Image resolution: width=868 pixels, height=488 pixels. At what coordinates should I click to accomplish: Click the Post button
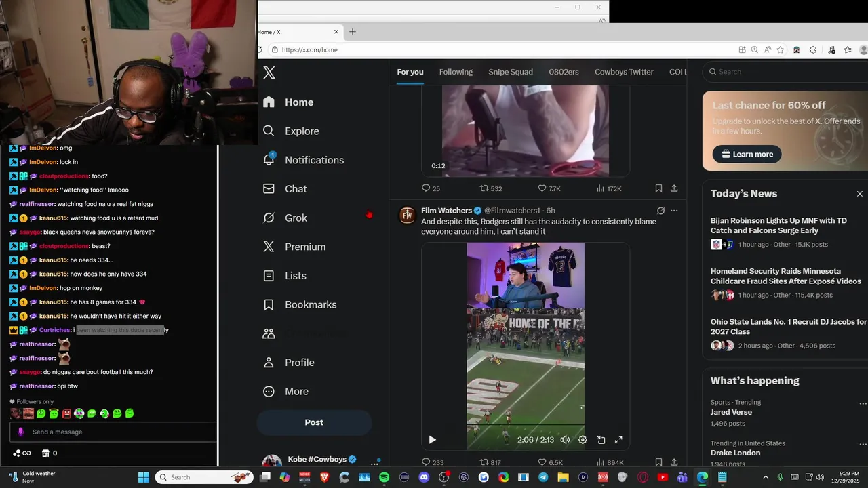(314, 422)
